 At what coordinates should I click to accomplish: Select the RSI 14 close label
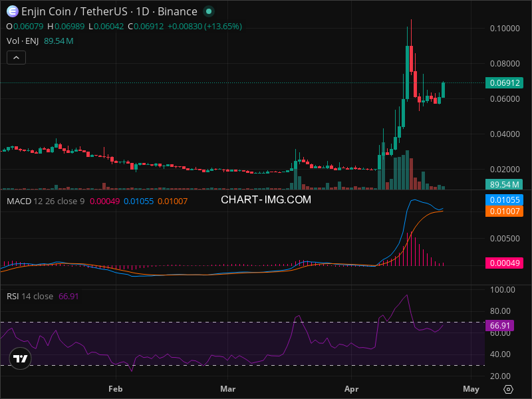pyautogui.click(x=30, y=296)
